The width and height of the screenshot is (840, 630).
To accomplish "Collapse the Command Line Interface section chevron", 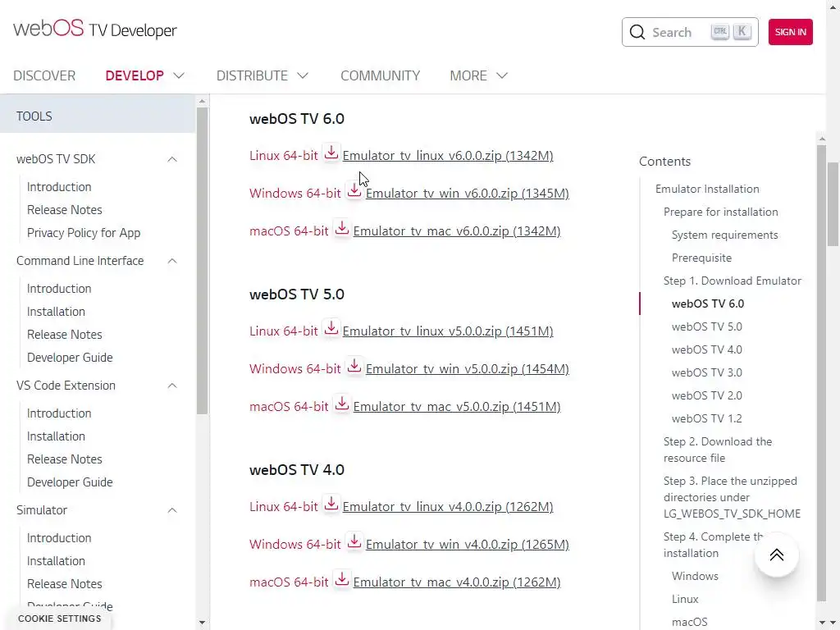I will point(172,261).
